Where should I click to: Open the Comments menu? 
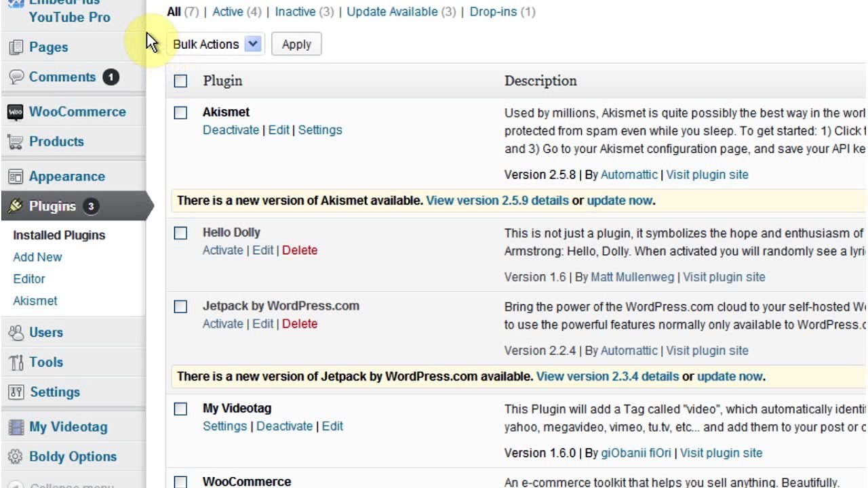point(62,77)
